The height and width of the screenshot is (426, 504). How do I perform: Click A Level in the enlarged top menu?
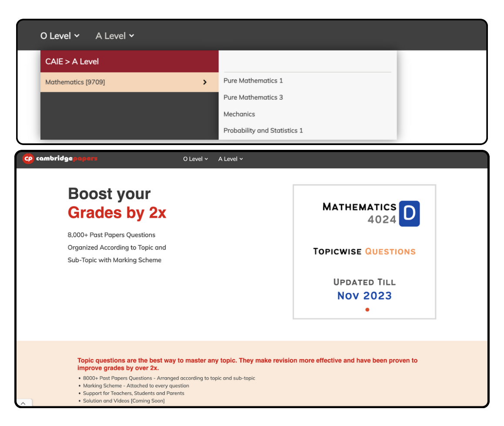(x=111, y=36)
